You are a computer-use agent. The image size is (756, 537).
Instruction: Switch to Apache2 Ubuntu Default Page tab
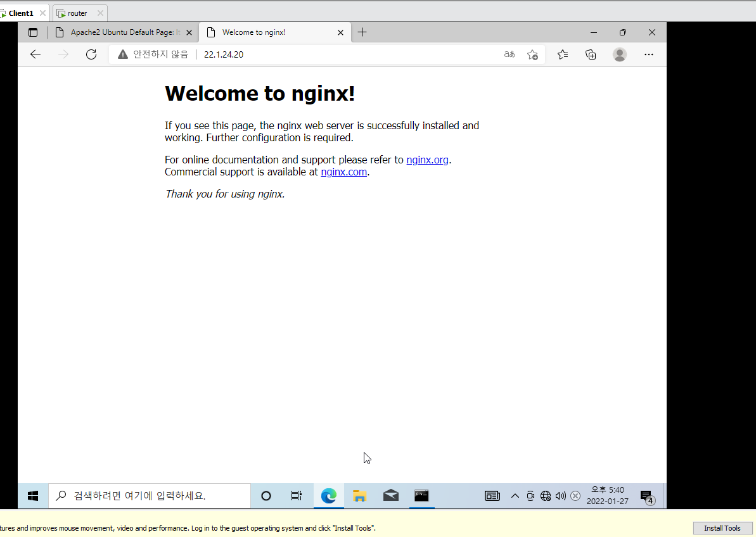(124, 32)
